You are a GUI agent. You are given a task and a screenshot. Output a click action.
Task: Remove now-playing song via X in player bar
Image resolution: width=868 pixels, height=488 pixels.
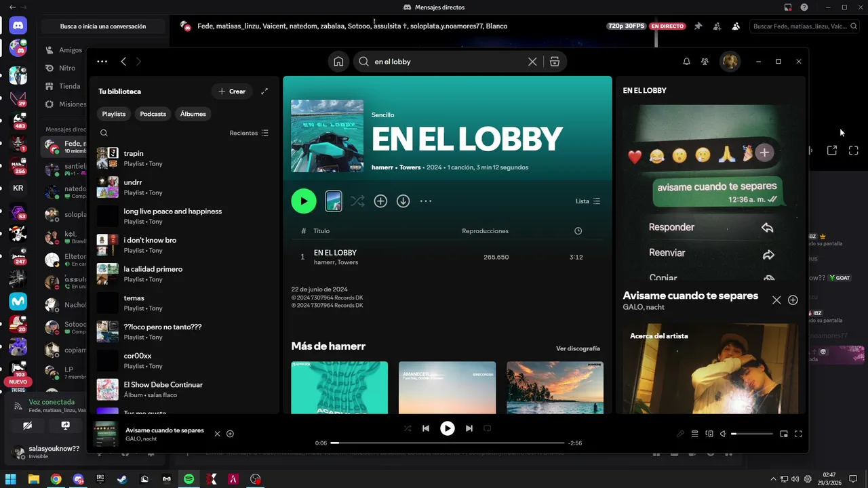(217, 434)
